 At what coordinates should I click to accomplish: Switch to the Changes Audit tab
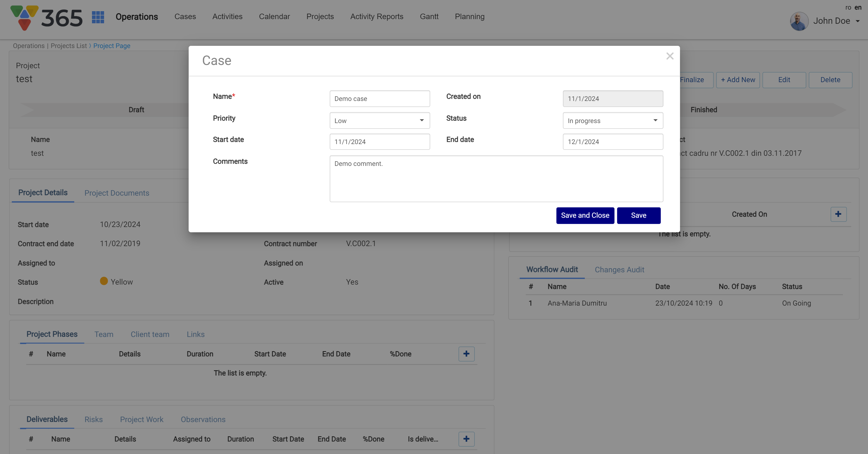pos(619,270)
